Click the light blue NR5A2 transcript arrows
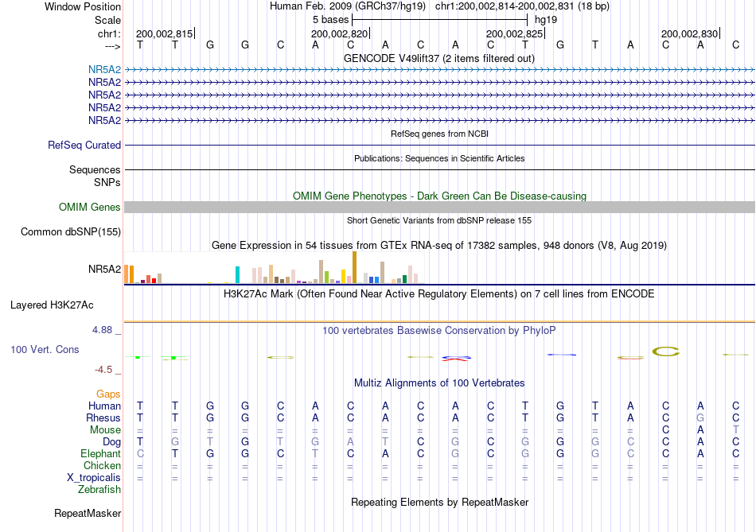Viewport: 756px width, 532px height. [x=439, y=70]
